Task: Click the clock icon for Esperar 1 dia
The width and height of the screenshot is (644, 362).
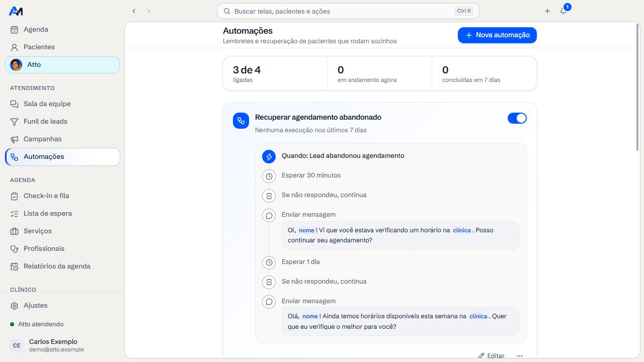Action: [269, 262]
